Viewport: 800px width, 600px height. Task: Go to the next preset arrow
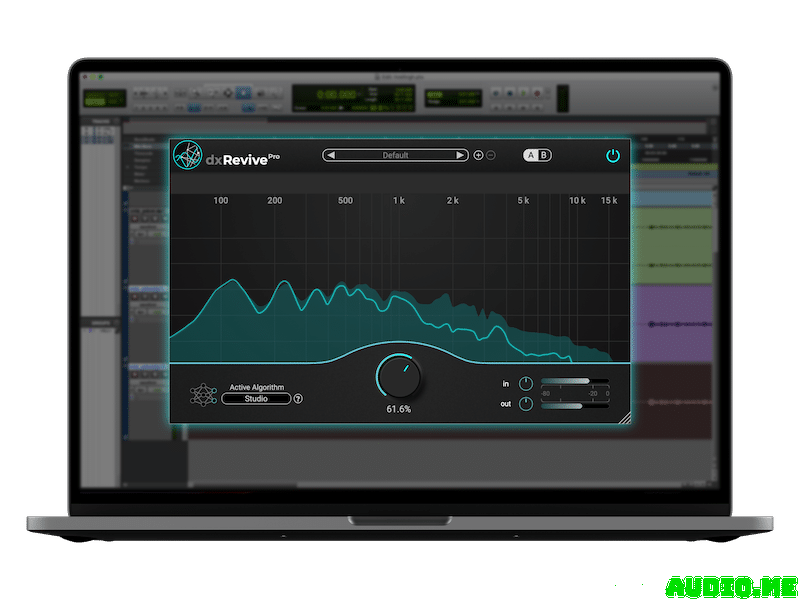click(x=460, y=155)
